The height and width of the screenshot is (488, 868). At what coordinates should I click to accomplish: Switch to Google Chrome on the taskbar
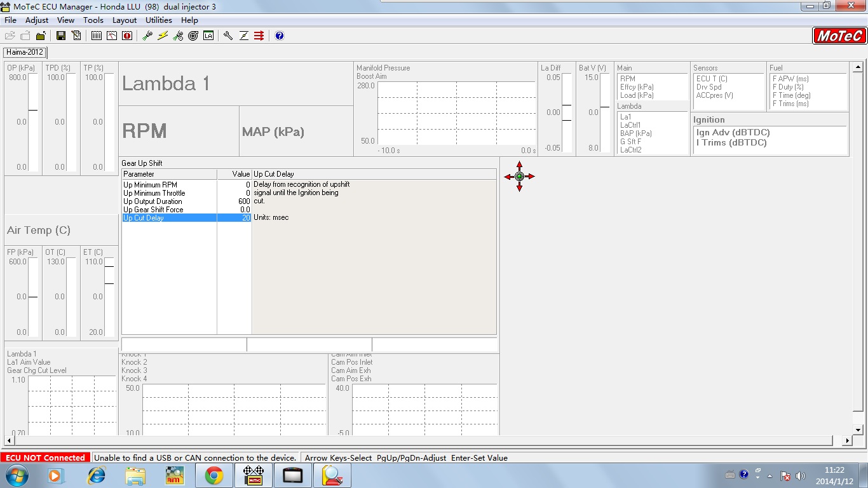click(214, 475)
